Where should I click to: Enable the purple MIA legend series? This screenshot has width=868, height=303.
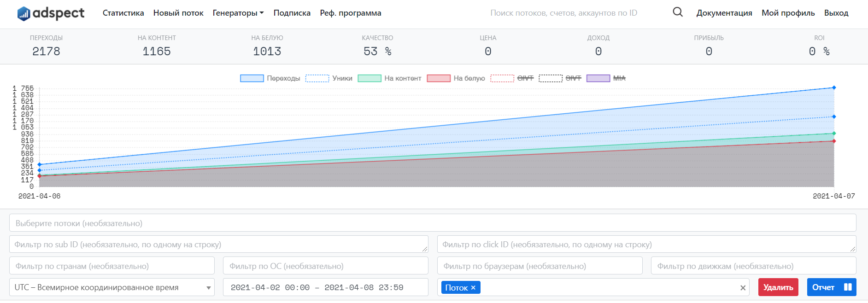606,78
